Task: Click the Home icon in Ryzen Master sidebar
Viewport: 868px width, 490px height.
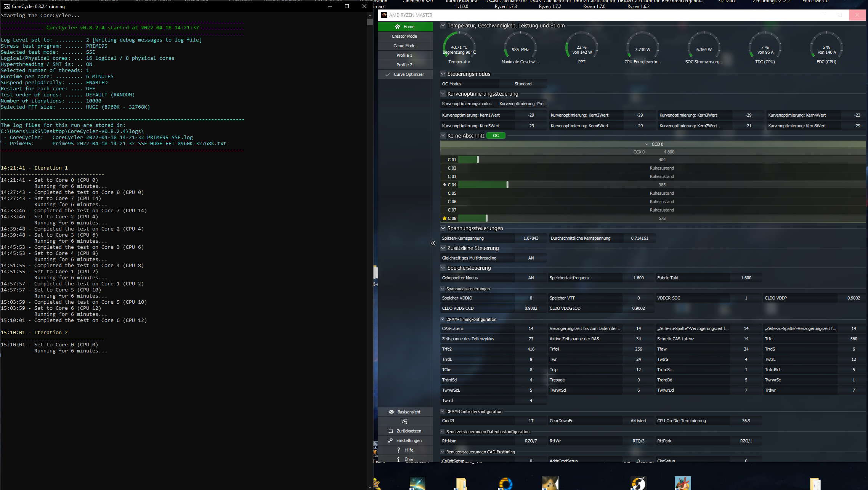Action: pyautogui.click(x=398, y=27)
